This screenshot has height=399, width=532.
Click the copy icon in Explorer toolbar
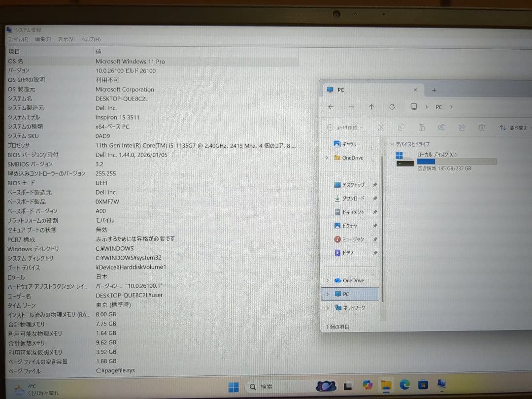401,127
